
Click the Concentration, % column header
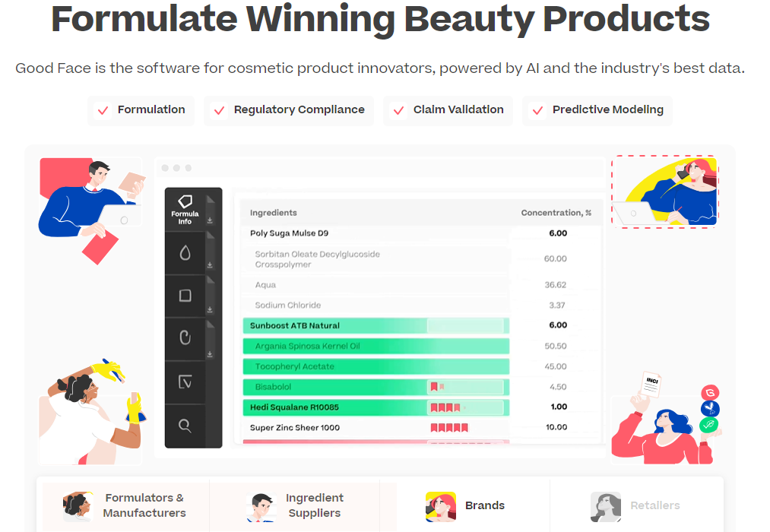coord(556,213)
